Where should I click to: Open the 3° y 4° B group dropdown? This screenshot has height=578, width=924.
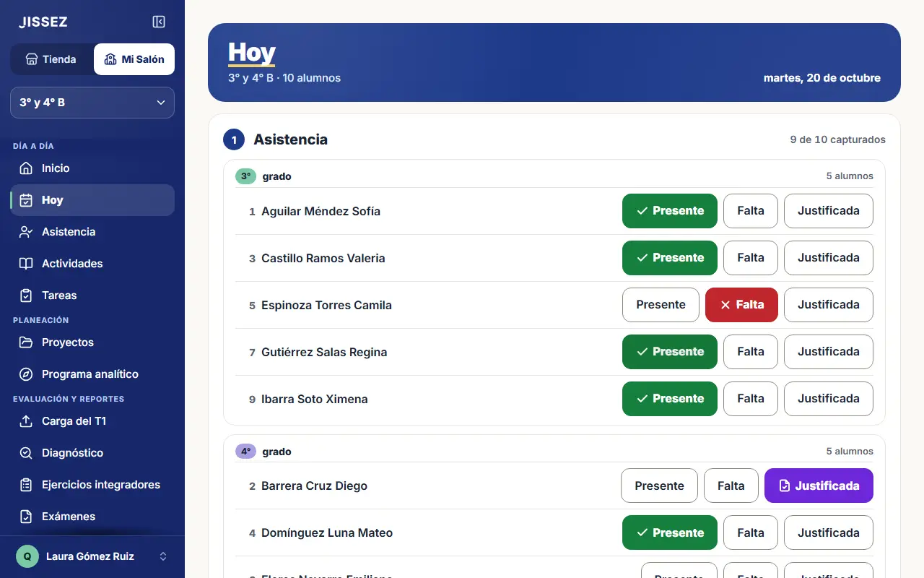92,103
